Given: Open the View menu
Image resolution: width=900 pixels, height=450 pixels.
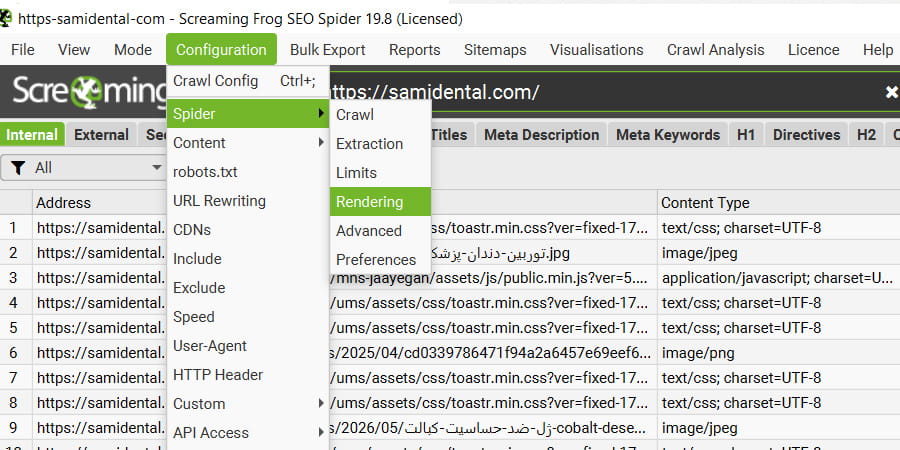Looking at the screenshot, I should [73, 50].
